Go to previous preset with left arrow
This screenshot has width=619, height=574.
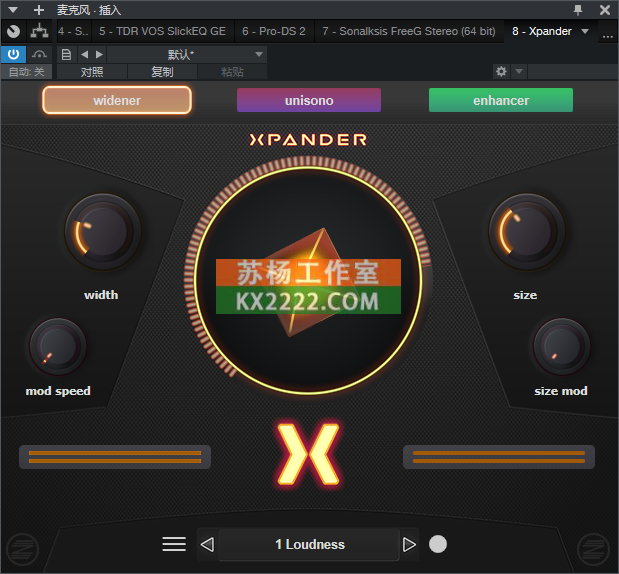point(84,54)
